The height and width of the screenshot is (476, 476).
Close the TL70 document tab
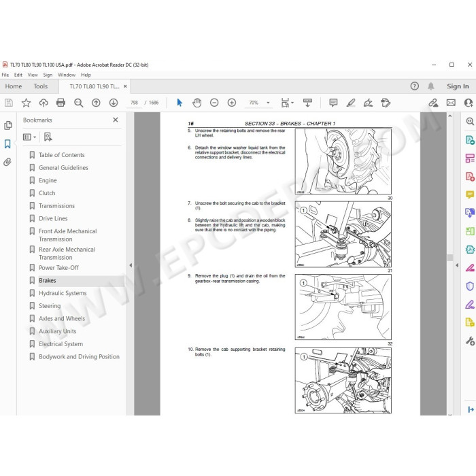point(125,86)
